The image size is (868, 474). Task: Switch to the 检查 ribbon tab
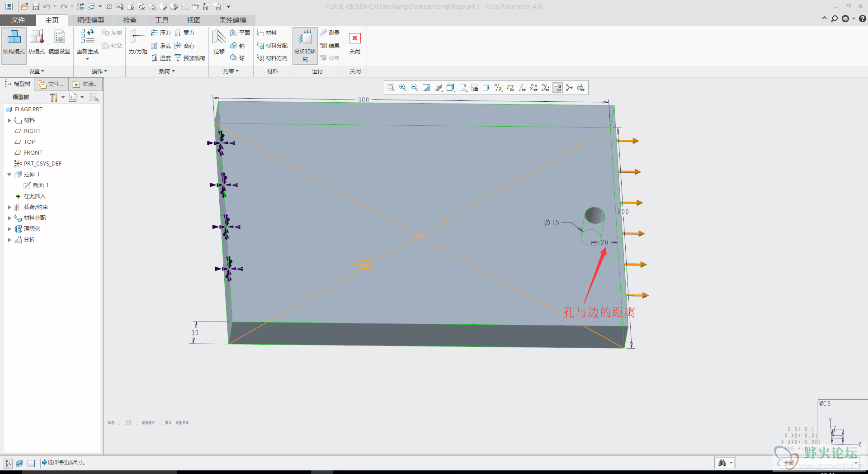(130, 20)
